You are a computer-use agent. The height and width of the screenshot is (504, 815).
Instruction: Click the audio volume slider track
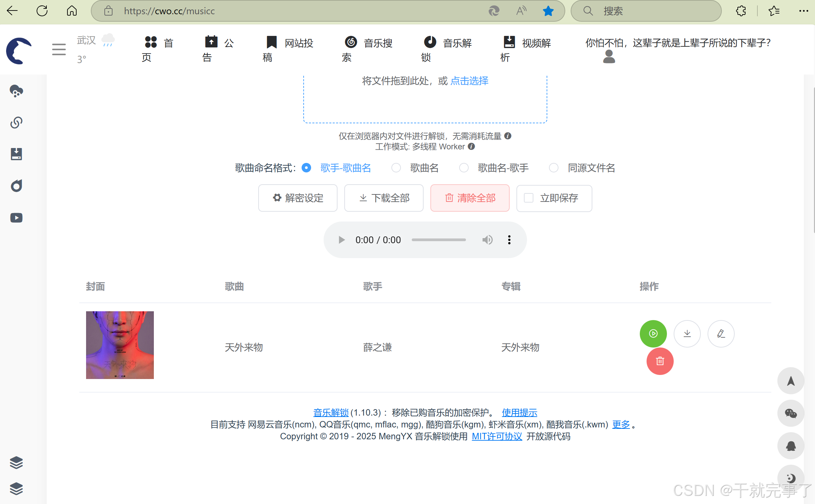click(x=439, y=240)
